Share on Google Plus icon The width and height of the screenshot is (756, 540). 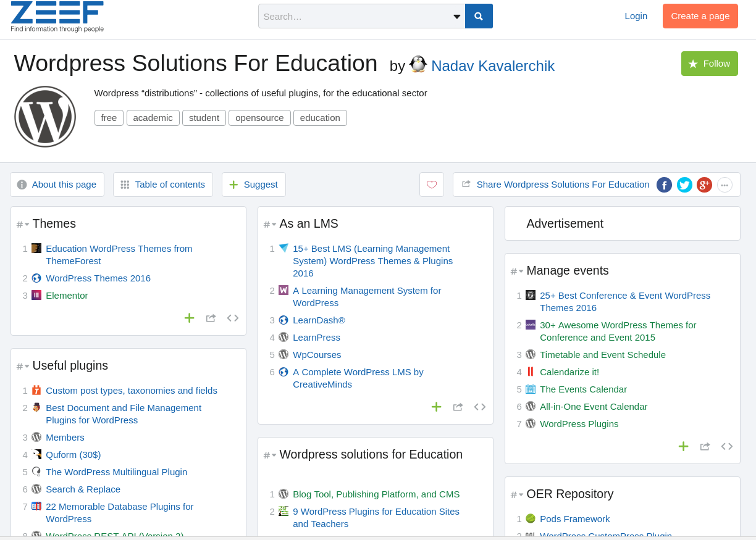click(x=704, y=185)
